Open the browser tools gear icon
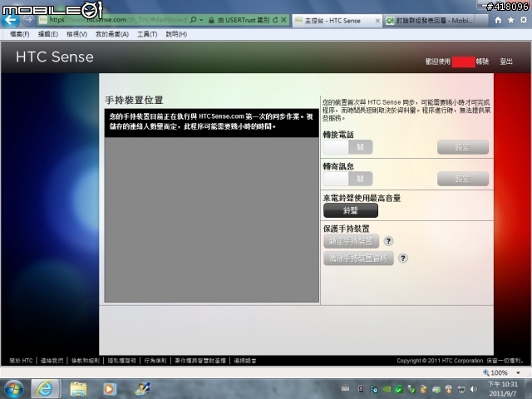 click(524, 20)
